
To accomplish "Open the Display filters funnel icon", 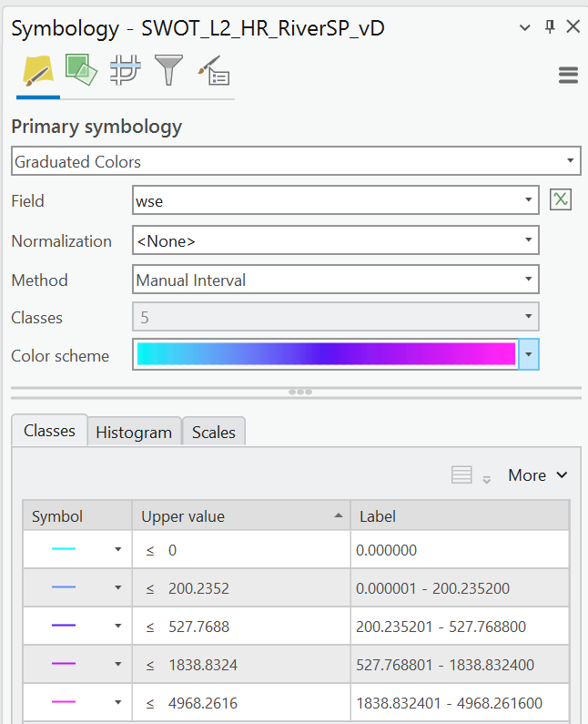I will pyautogui.click(x=168, y=70).
